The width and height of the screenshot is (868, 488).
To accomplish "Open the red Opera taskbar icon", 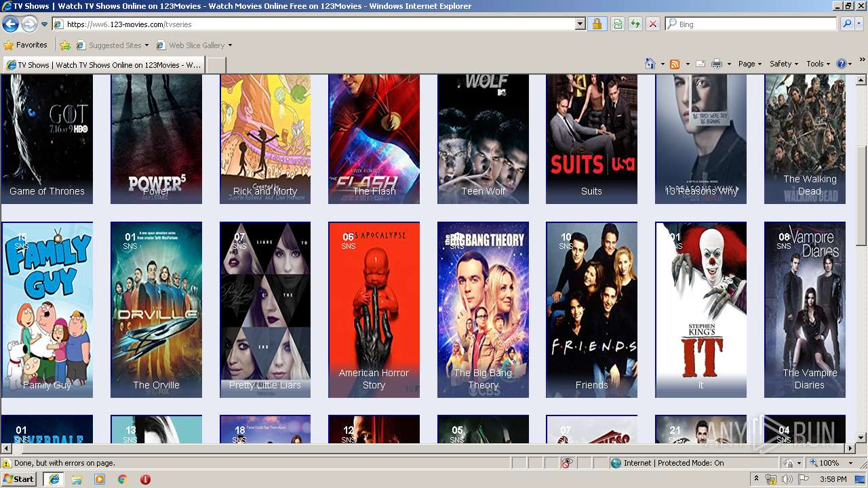I will (145, 479).
